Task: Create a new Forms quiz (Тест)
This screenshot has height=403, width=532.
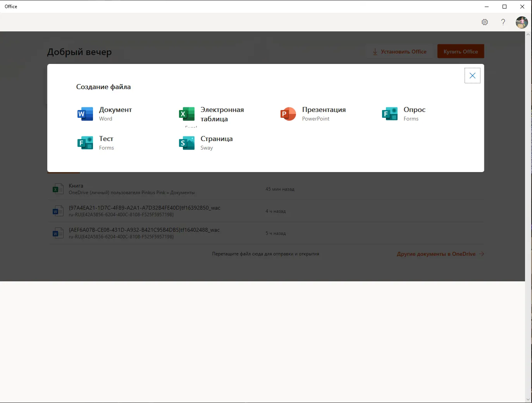Action: click(95, 143)
